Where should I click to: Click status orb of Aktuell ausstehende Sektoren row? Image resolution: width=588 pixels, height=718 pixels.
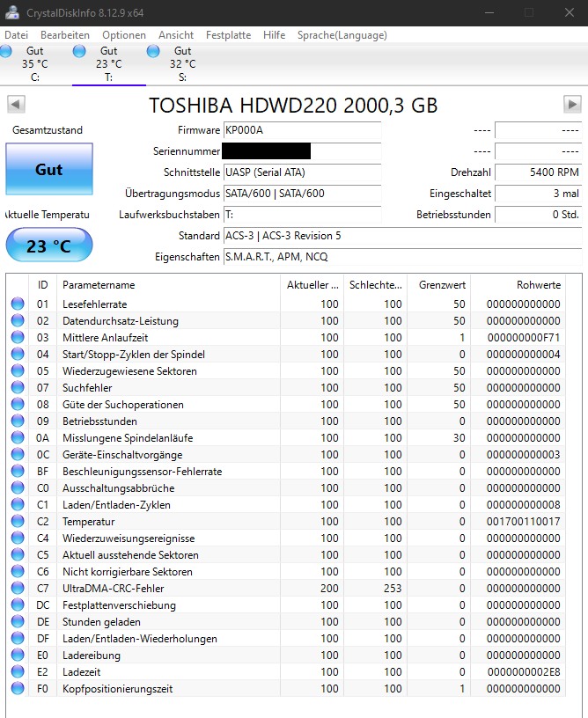[x=18, y=554]
